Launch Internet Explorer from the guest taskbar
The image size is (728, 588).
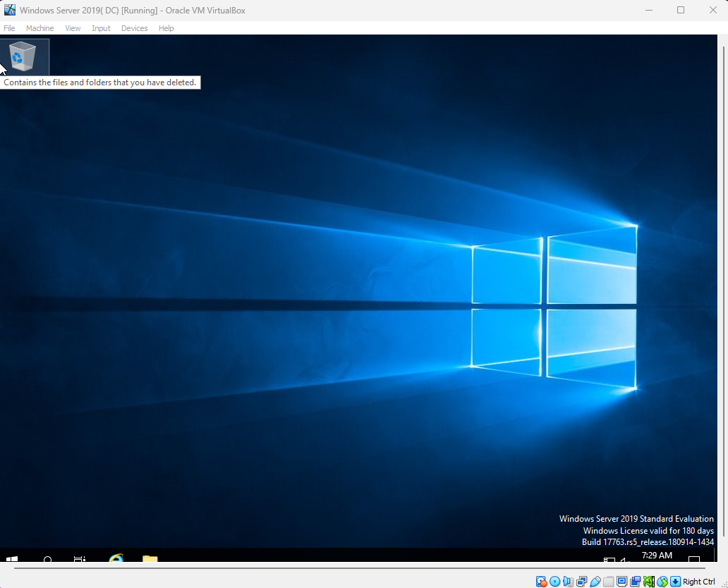116,558
